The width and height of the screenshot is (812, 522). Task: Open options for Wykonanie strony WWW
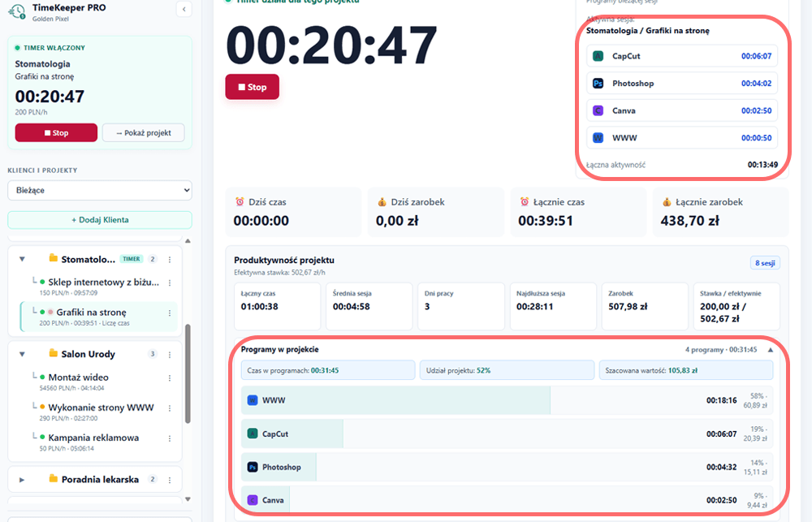point(170,408)
